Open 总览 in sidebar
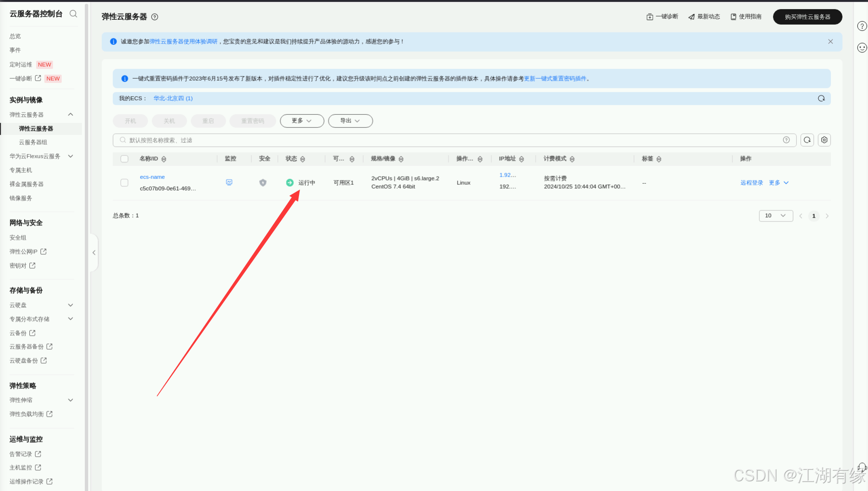This screenshot has height=491, width=868. click(x=15, y=36)
